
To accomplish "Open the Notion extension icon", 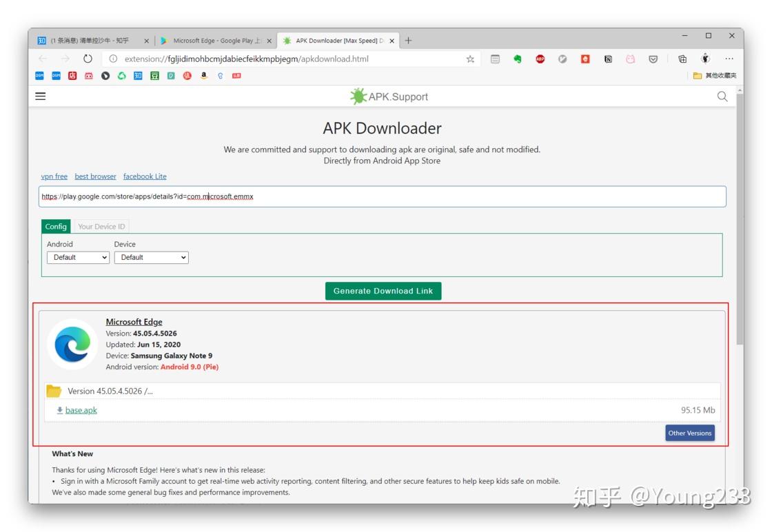I will click(x=608, y=59).
